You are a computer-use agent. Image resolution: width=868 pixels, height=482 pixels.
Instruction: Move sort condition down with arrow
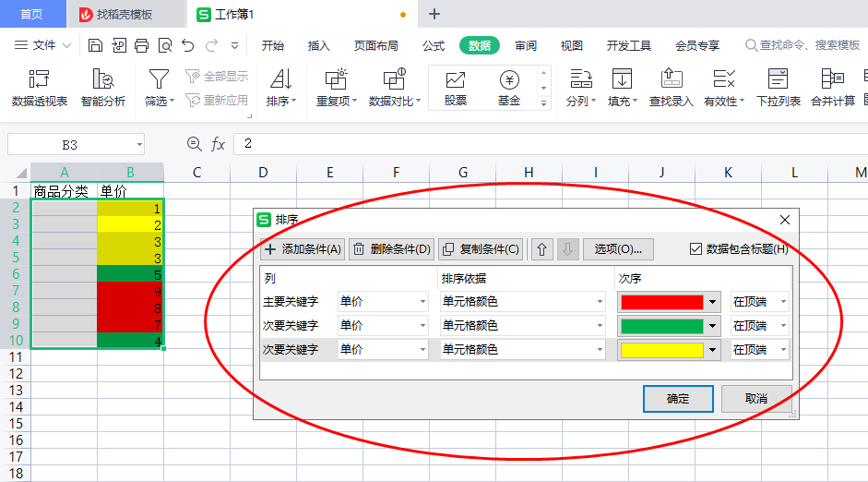click(x=567, y=249)
